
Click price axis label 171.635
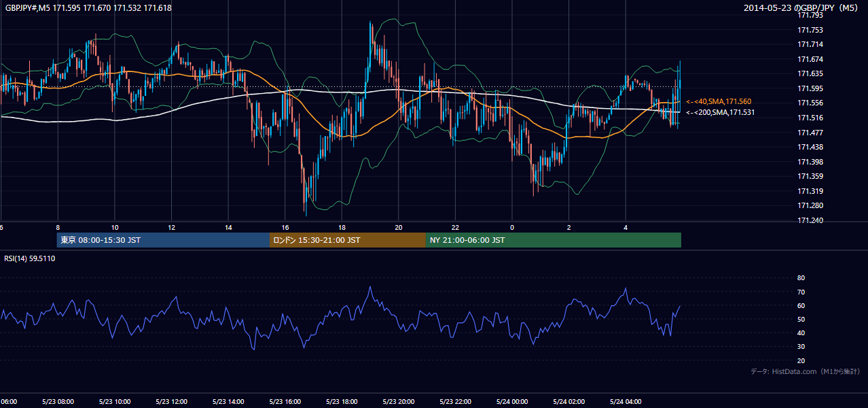[x=809, y=73]
